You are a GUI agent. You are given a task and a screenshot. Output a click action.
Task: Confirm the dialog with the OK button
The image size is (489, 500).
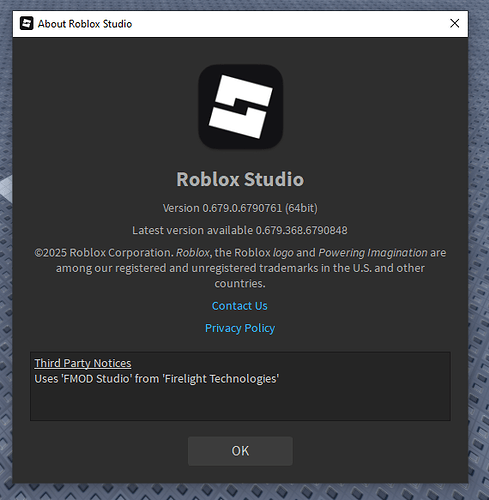240,451
